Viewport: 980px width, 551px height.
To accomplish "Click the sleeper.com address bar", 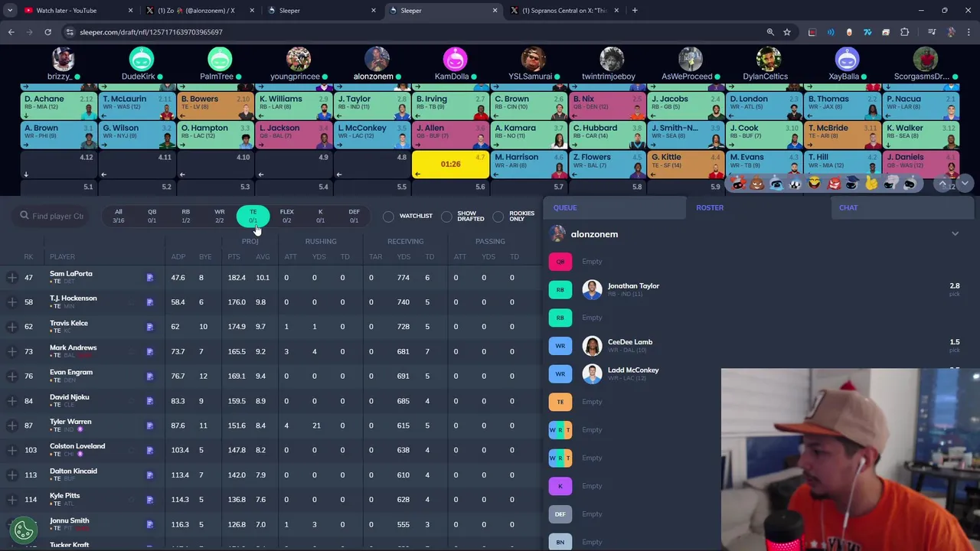I will 413,32.
